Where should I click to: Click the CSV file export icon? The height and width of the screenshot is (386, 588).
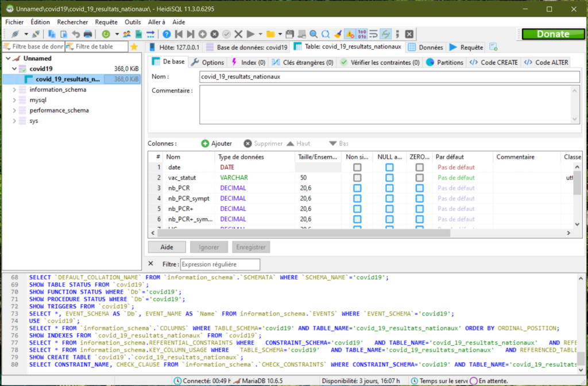click(139, 34)
